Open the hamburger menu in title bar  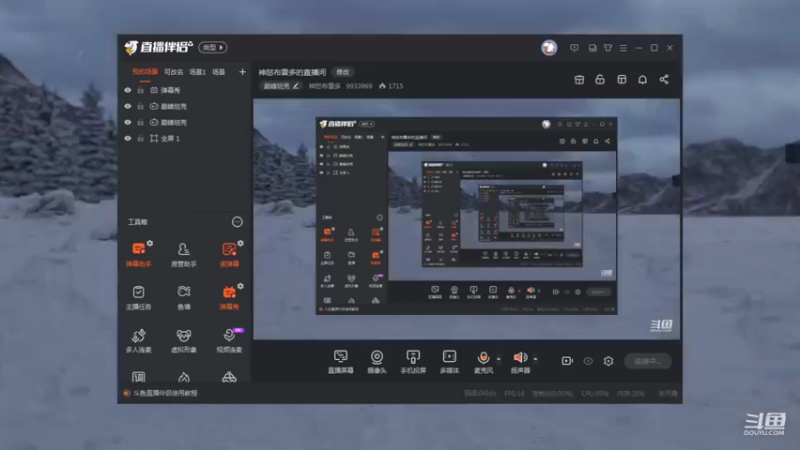coord(623,47)
